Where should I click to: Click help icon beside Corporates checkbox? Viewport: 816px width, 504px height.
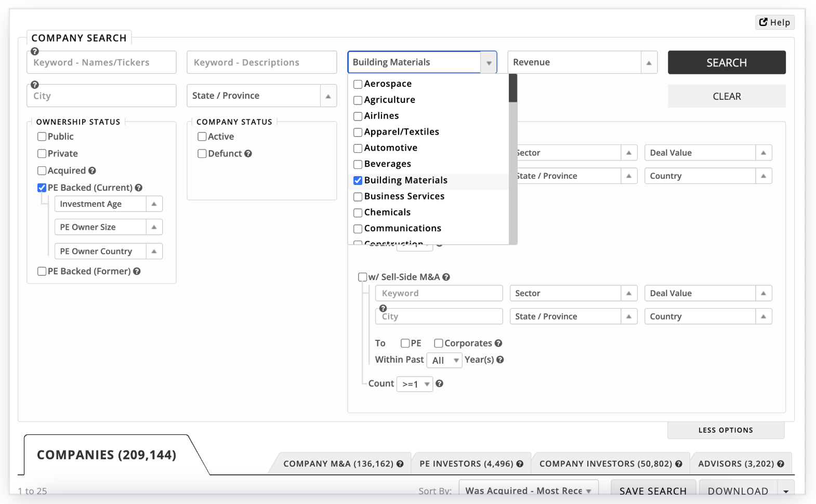pos(498,343)
